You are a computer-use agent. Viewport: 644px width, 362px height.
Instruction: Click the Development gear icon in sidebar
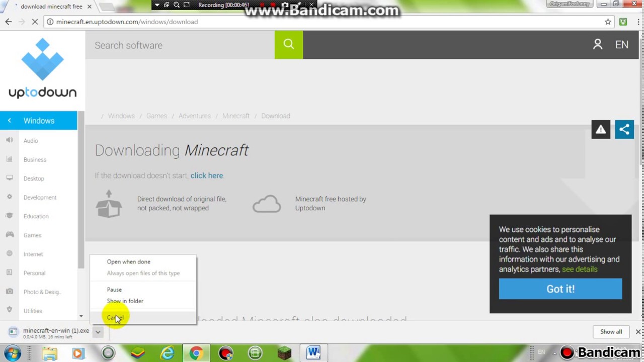pyautogui.click(x=9, y=197)
